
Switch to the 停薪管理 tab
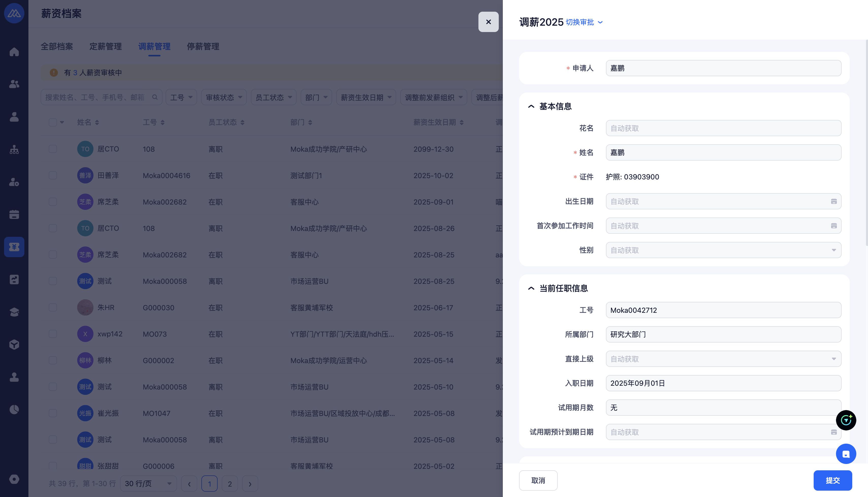click(203, 46)
